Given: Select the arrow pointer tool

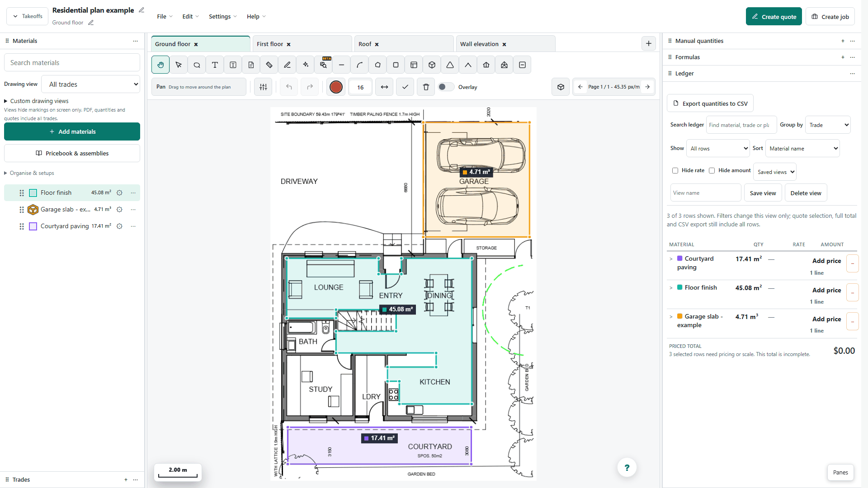Looking at the screenshot, I should 179,65.
